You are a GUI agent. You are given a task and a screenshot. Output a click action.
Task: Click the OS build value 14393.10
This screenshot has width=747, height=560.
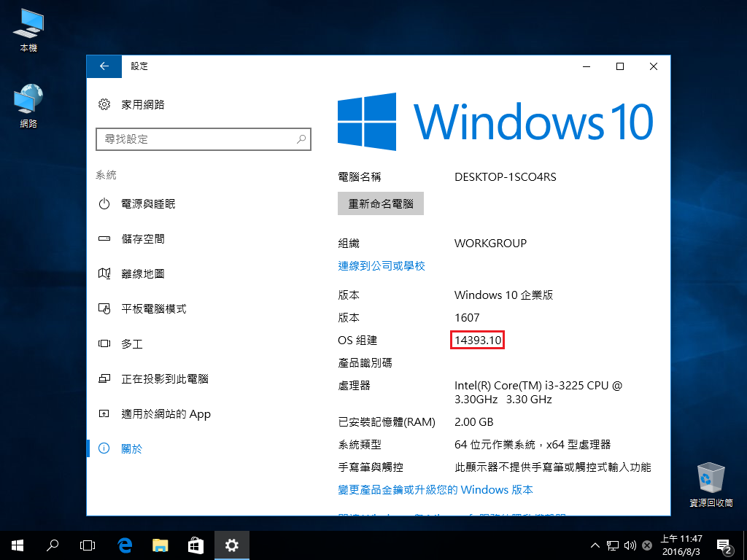[x=477, y=340]
